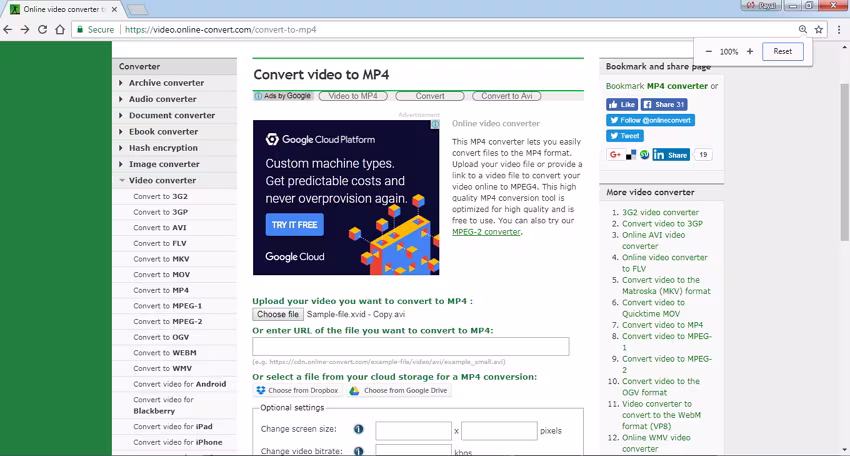Choose a file from Dropbox
Screen dimensions: 850x456
click(x=298, y=390)
